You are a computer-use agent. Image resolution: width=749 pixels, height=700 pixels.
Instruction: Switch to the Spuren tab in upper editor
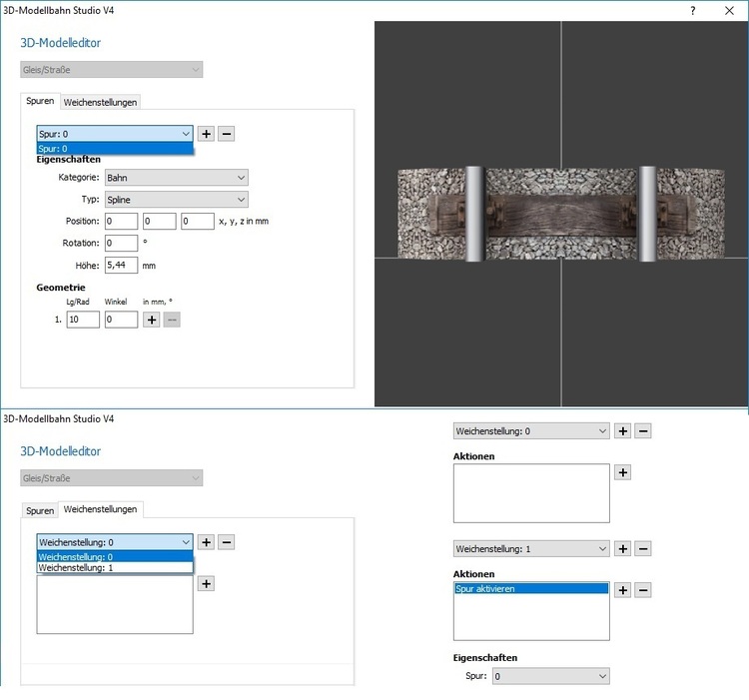pos(40,101)
